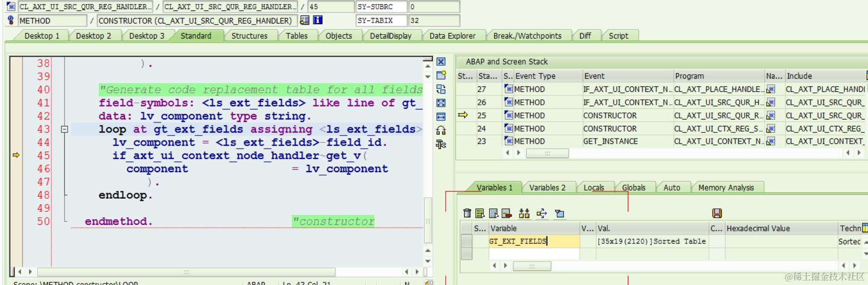Viewport: 868px width, 285px height.
Task: Click method icon in stack row 27
Action: pyautogui.click(x=508, y=89)
